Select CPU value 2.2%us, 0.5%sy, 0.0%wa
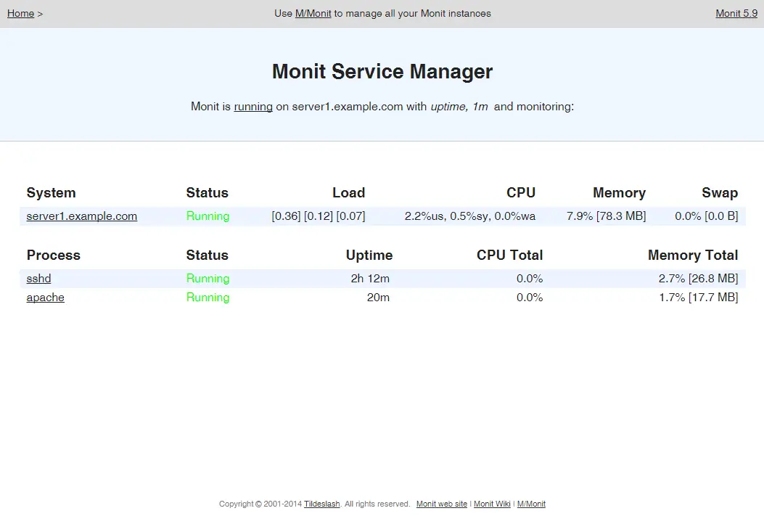The width and height of the screenshot is (764, 532). pos(469,216)
